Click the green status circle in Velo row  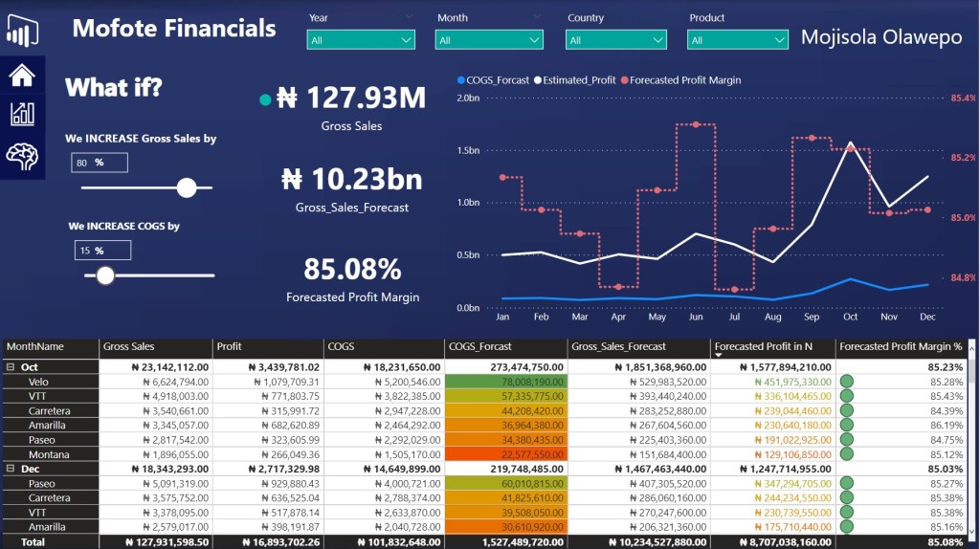(846, 382)
